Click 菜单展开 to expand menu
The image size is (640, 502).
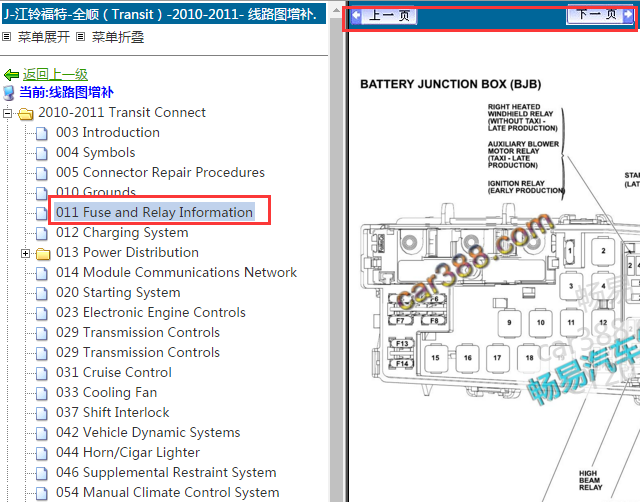(44, 38)
